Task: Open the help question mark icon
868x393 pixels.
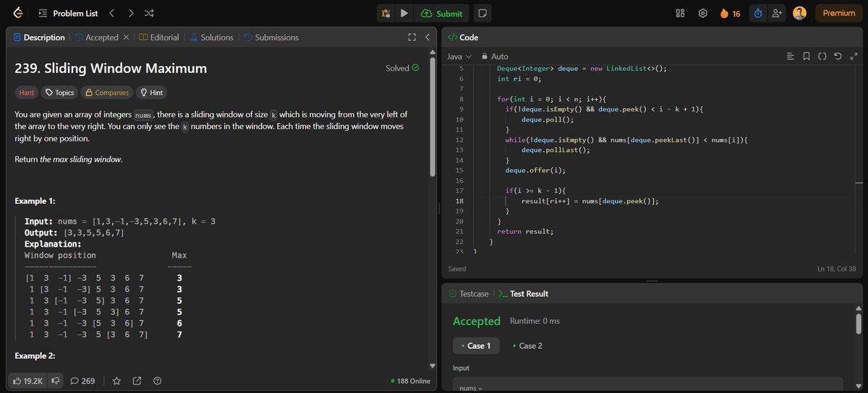Action: [x=157, y=381]
